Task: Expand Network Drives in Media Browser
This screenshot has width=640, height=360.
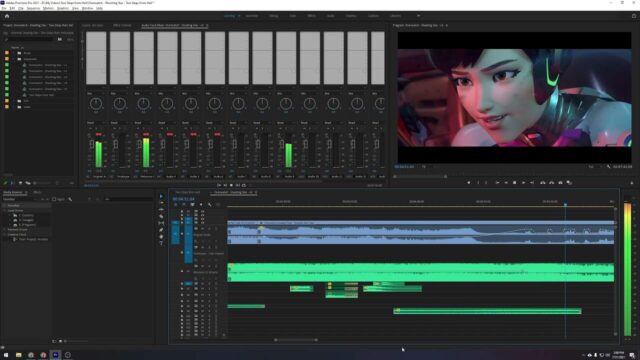Action: point(4,230)
